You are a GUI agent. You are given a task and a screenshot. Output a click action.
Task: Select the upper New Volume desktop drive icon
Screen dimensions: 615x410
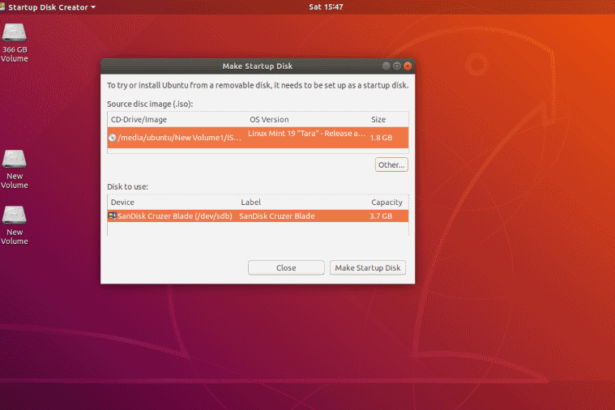click(x=14, y=159)
